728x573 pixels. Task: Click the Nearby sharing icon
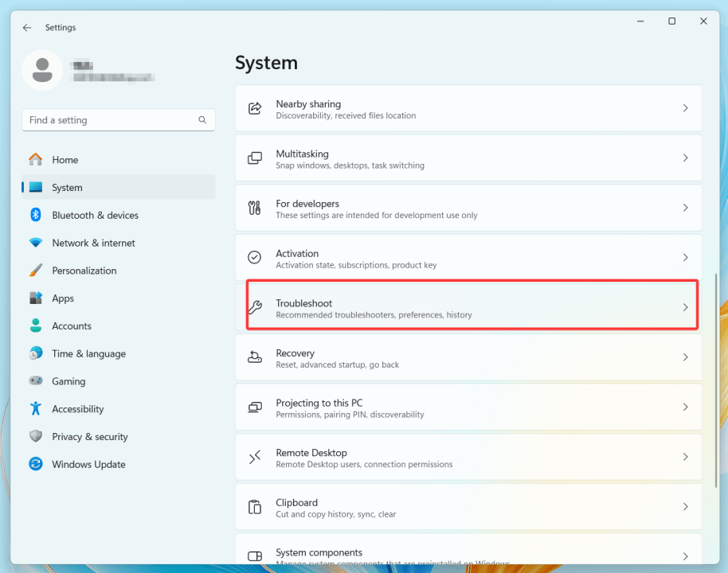point(255,108)
